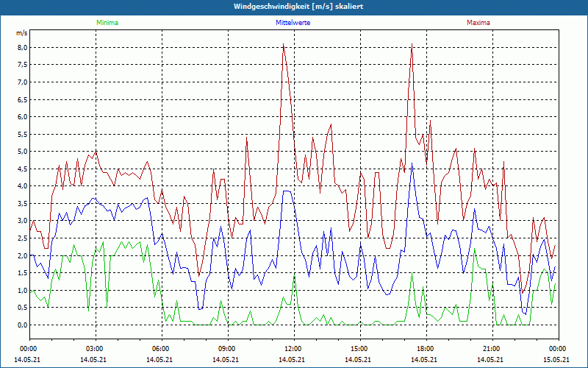
Task: Click the 5,5 y-axis value
Action: [x=23, y=134]
